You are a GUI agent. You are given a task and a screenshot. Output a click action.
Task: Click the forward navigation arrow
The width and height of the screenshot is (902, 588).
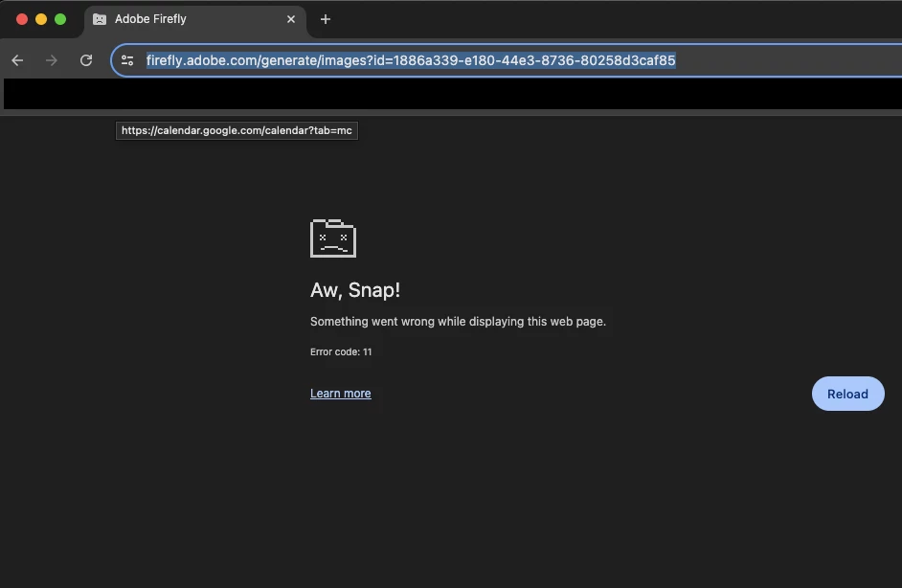pyautogui.click(x=52, y=60)
